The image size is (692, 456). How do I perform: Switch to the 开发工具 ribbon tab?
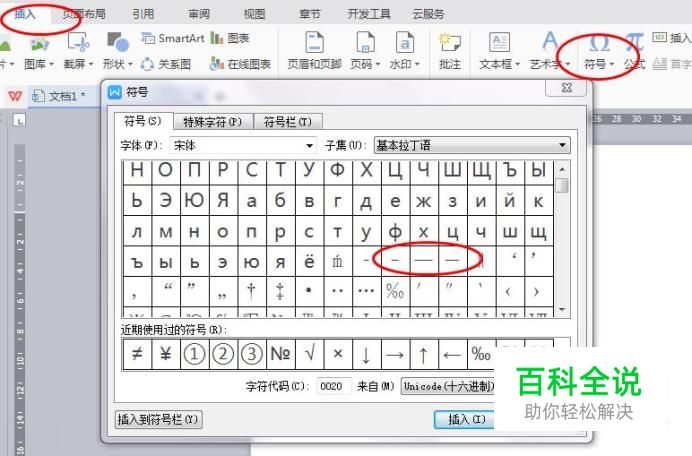coord(369,14)
